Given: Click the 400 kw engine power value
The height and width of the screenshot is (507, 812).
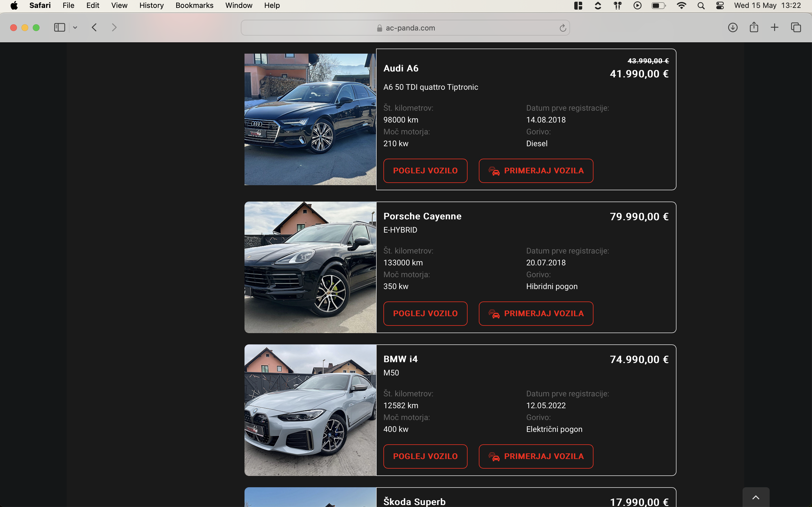Looking at the screenshot, I should point(396,429).
